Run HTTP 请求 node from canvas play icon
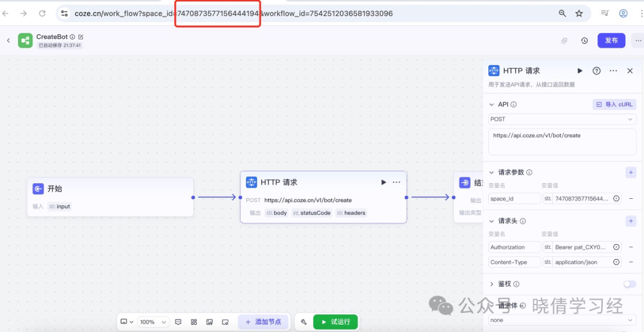Screen dimensions: 644x332 point(383,182)
